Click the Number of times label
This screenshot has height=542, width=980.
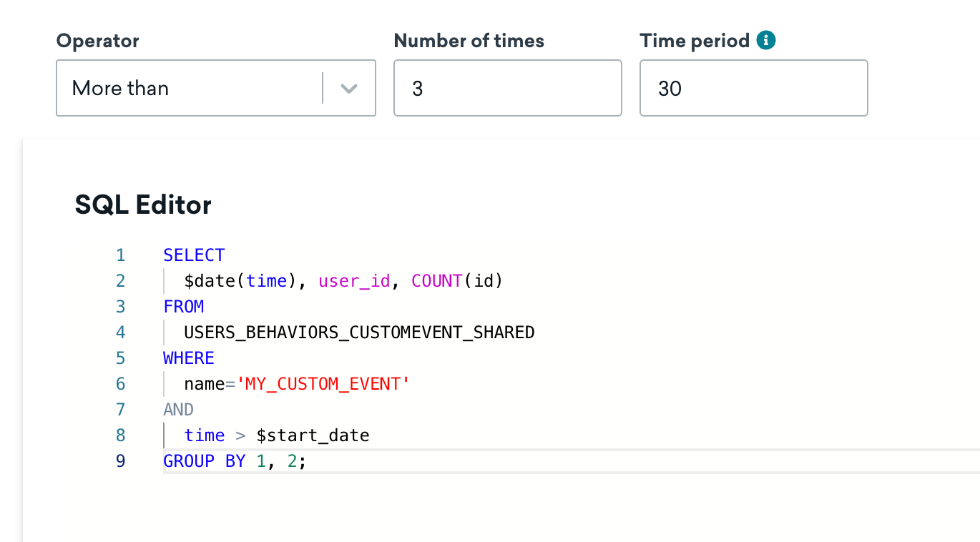(x=469, y=41)
